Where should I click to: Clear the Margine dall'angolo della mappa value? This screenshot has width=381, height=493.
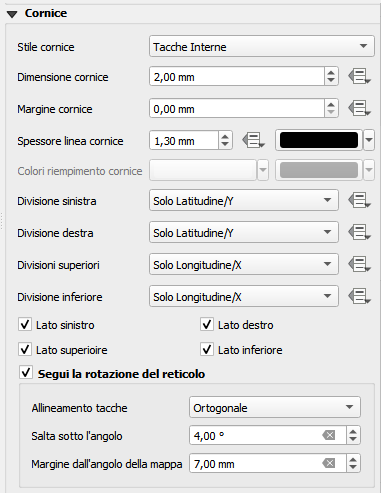(x=329, y=463)
